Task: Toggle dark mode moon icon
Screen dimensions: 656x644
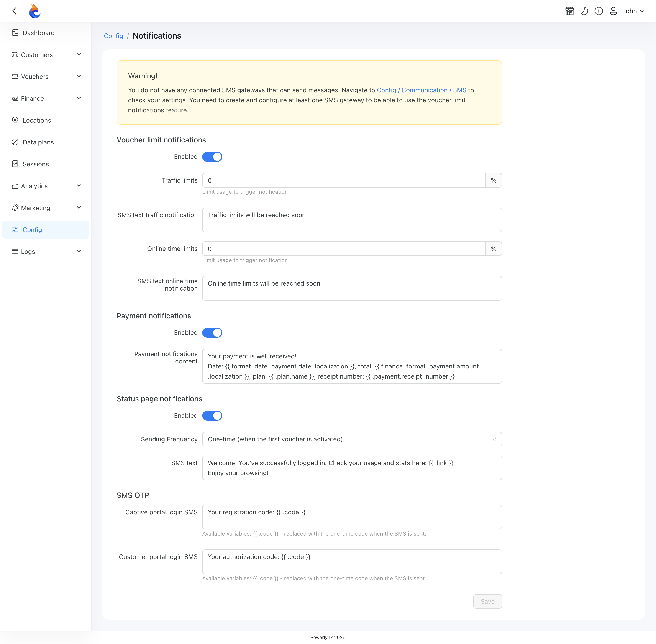Action: (584, 11)
